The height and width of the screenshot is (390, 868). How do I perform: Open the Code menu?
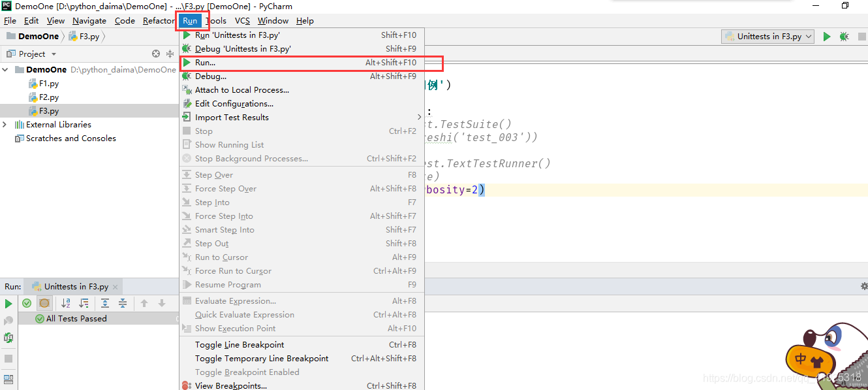click(x=125, y=21)
